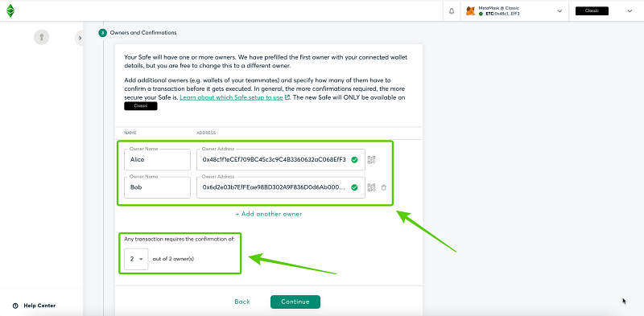This screenshot has width=644, height=316.
Task: Click the Bob owner name field
Action: tap(157, 187)
